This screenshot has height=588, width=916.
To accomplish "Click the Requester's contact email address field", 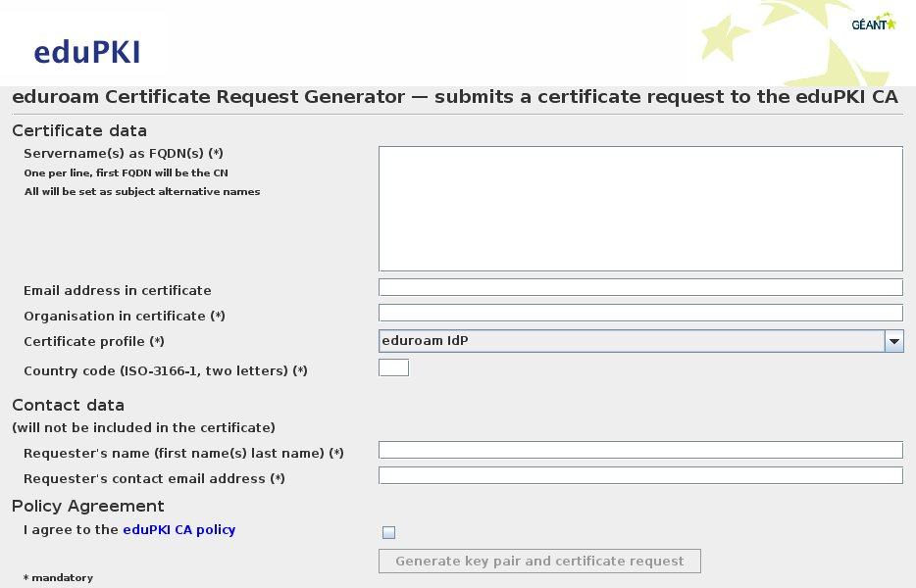I will click(640, 475).
